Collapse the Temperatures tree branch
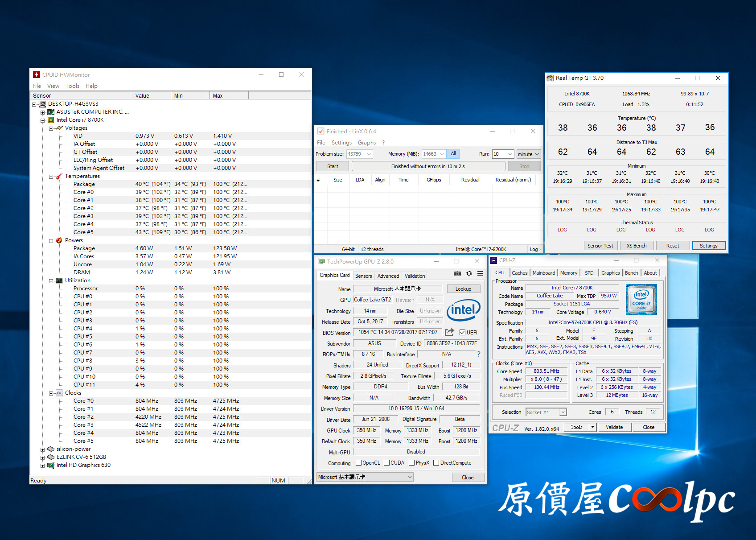This screenshot has height=540, width=756. point(51,177)
